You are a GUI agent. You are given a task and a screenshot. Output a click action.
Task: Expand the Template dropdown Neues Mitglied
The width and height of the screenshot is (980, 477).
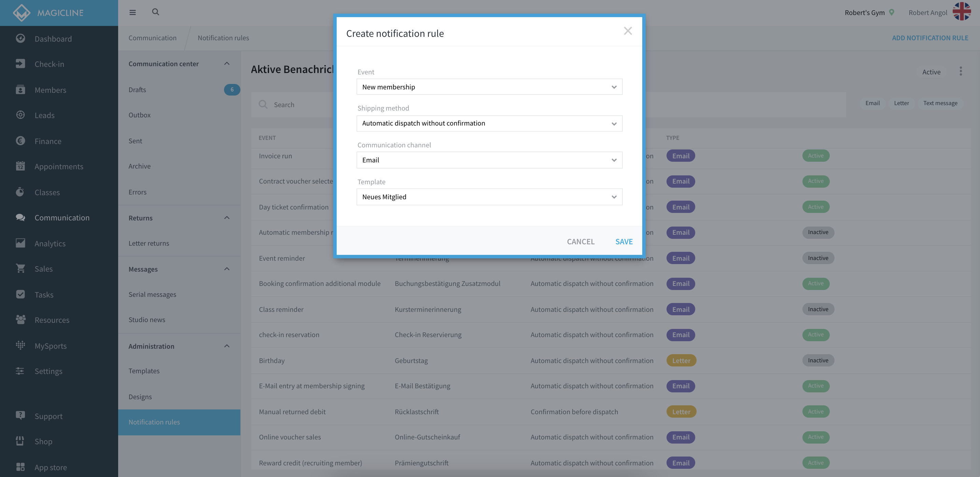489,197
